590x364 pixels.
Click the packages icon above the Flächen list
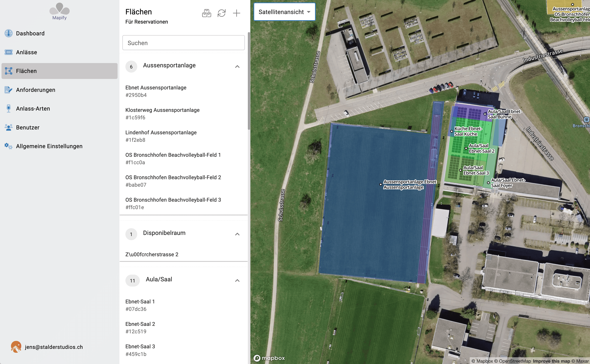coord(206,13)
